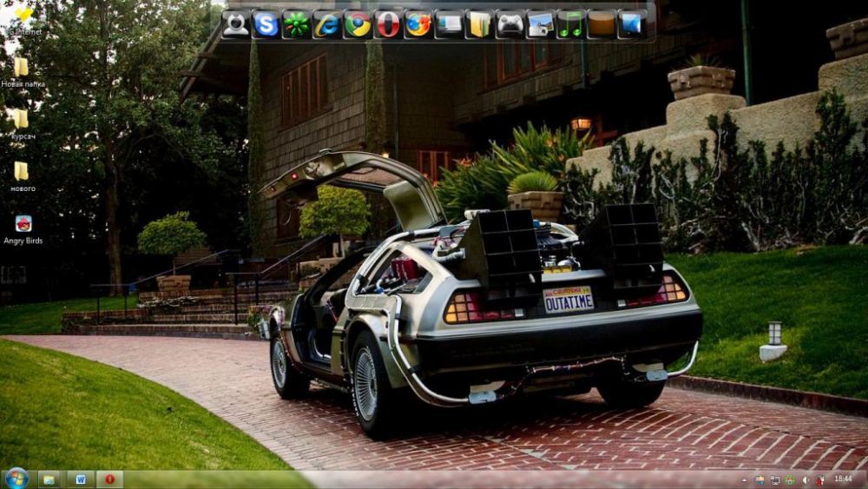This screenshot has width=868, height=489.
Task: Open Mozilla Firefox from the dock
Action: [x=418, y=25]
